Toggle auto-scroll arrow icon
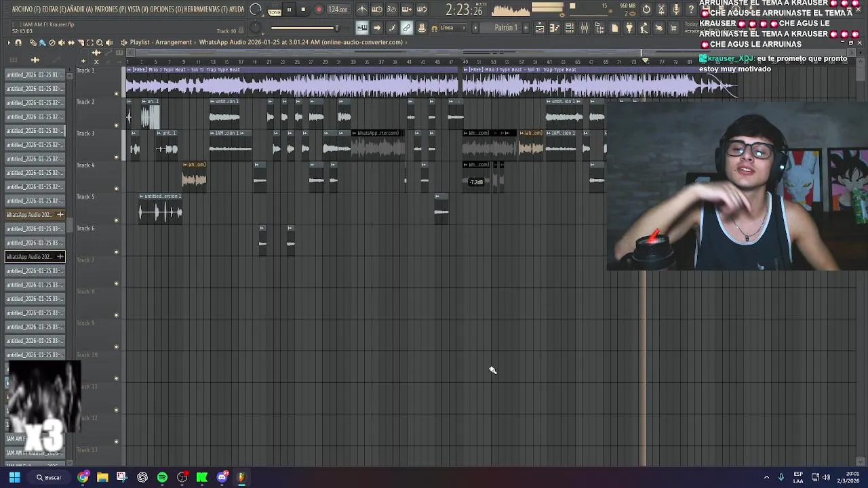The image size is (868, 488). point(377,28)
